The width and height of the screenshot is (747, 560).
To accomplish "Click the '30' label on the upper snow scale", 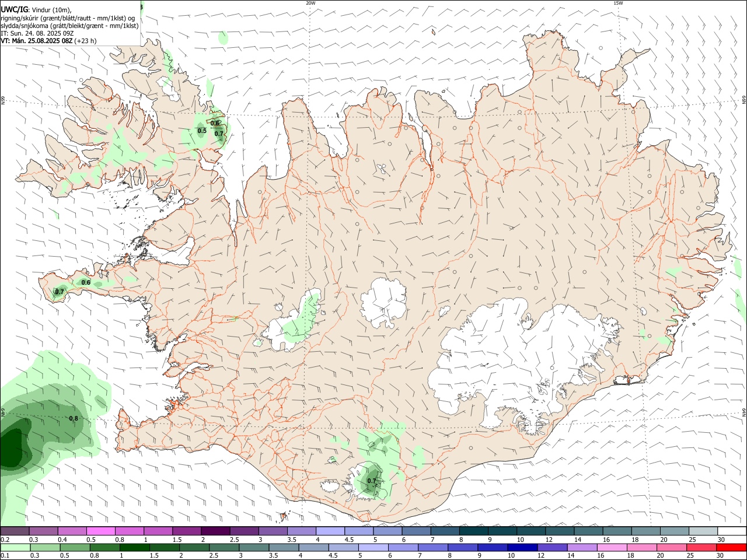I will click(x=721, y=540).
